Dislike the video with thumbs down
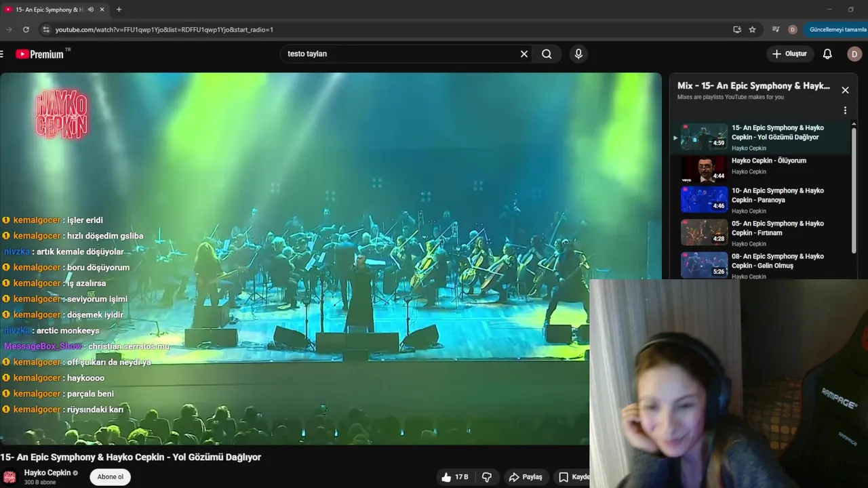This screenshot has width=868, height=488. pyautogui.click(x=486, y=477)
